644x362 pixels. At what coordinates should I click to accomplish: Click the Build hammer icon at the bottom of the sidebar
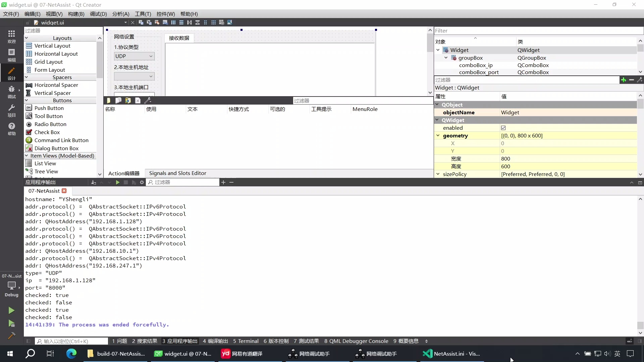[11, 336]
